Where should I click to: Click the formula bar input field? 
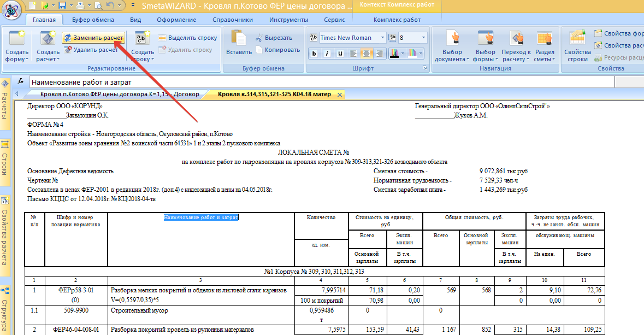322,82
